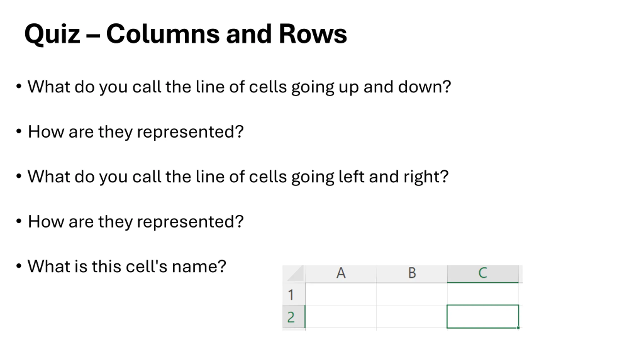Click the fill handle on cell C2

pyautogui.click(x=518, y=328)
